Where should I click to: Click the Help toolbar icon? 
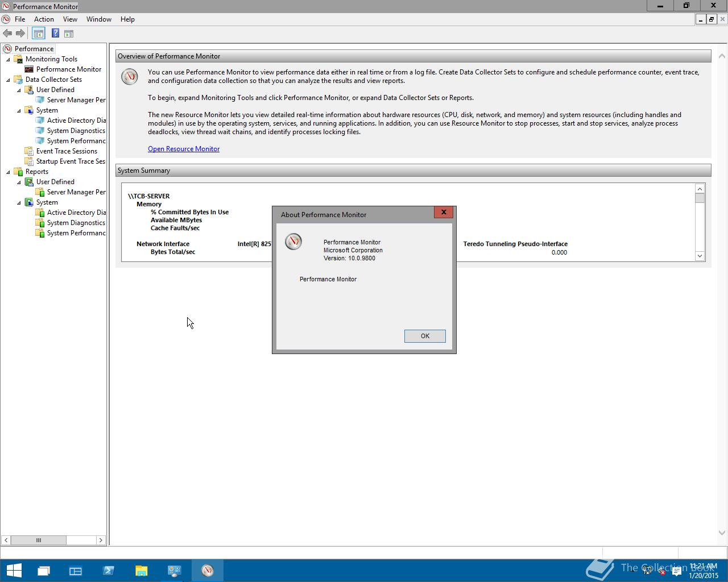click(55, 34)
